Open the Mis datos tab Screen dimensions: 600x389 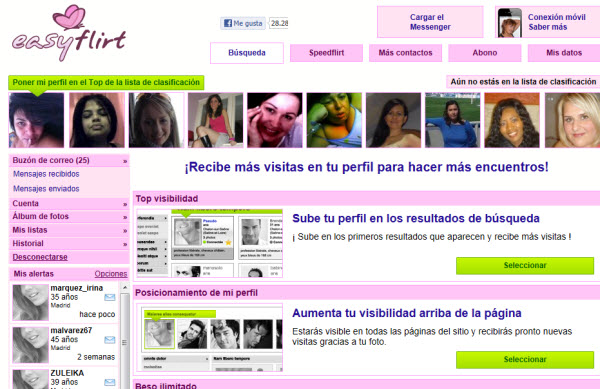tap(564, 53)
